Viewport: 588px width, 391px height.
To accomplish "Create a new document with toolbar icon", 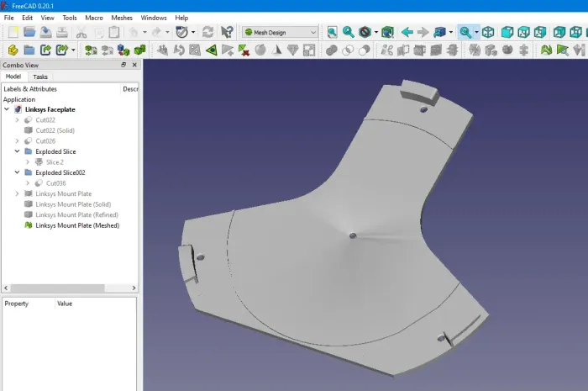I will pos(13,32).
